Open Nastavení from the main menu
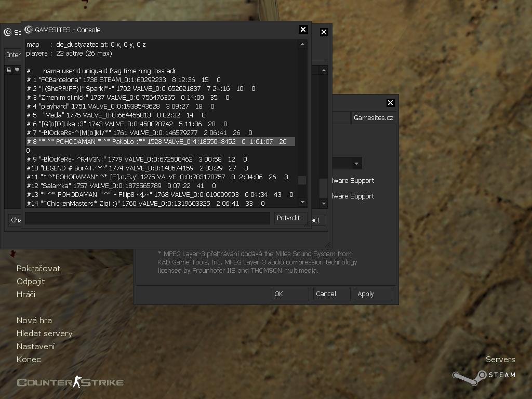Viewport: 532px width, 399px height. pos(35,347)
